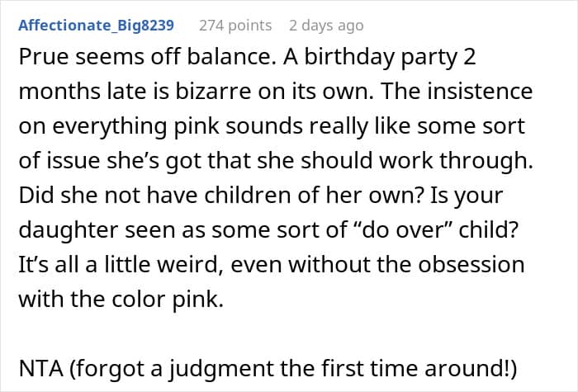578x392 pixels.
Task: Click the 274 points score
Action: point(235,26)
